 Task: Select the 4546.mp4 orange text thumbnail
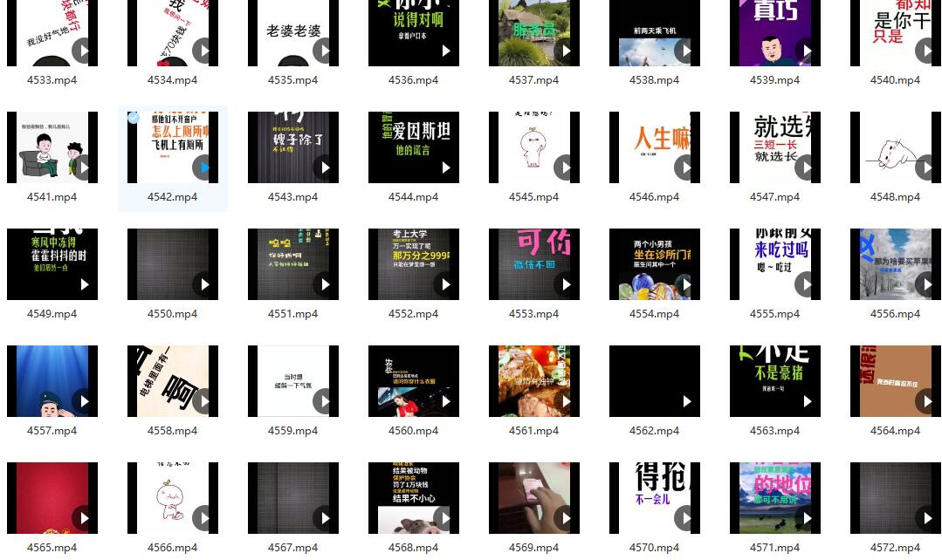pos(654,147)
